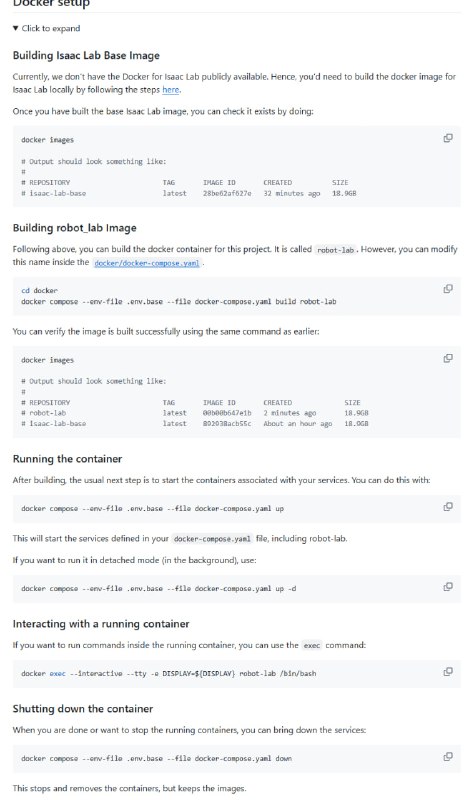Copy the docker exec interactive command
This screenshot has height=800, width=474.
pos(447,671)
